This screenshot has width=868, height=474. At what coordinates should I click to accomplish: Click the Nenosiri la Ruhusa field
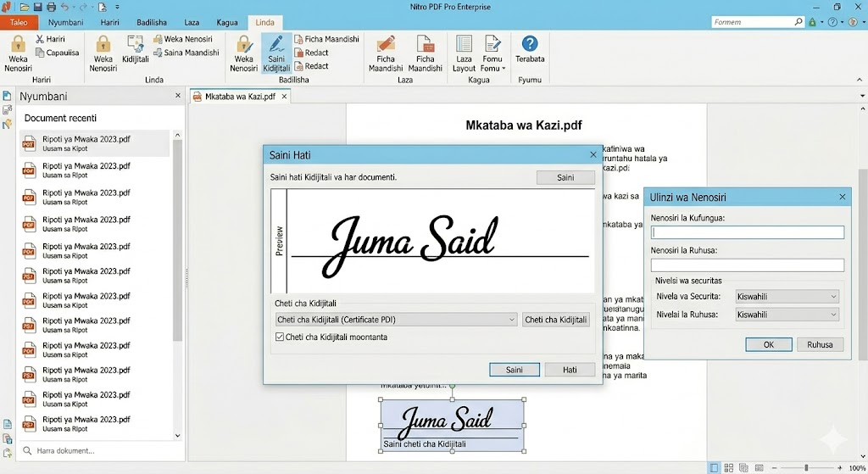click(748, 265)
